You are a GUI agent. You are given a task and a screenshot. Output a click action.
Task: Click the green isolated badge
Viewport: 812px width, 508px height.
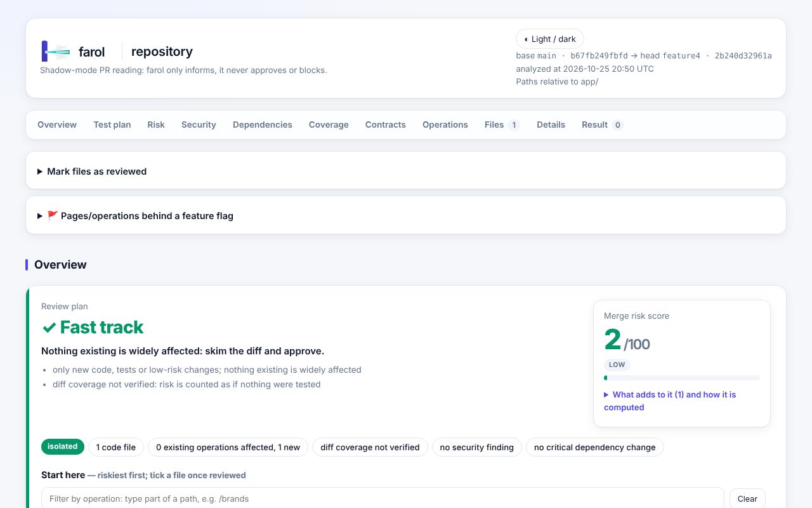point(63,447)
